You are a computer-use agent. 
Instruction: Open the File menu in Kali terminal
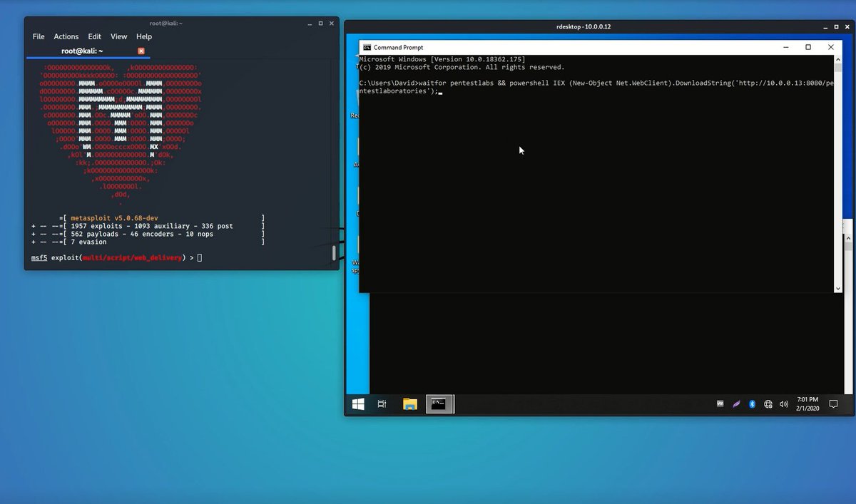[x=39, y=36]
